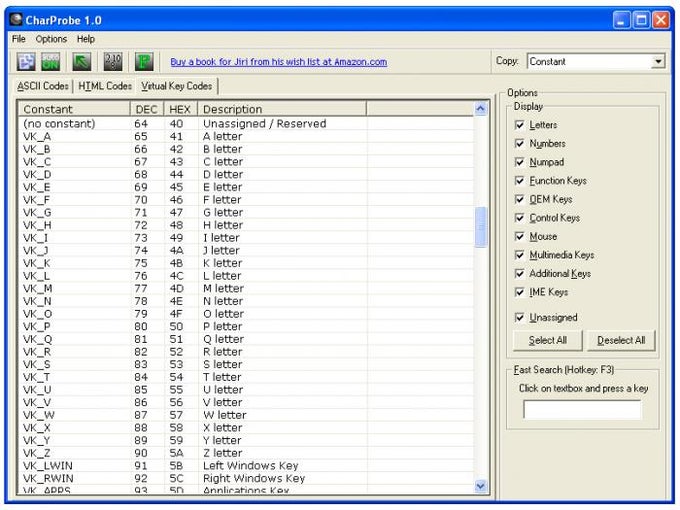680x510 pixels.
Task: Switch to the HTML Codes tab
Action: coord(105,86)
